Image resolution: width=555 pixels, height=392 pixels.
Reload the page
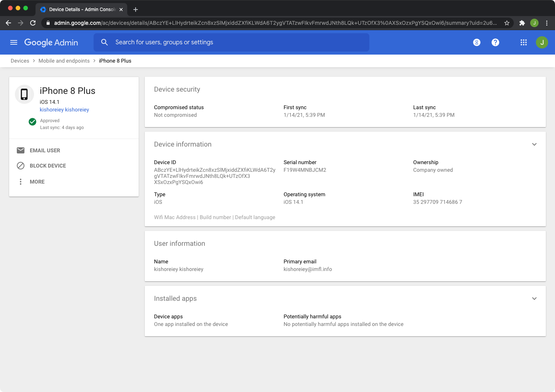point(33,23)
